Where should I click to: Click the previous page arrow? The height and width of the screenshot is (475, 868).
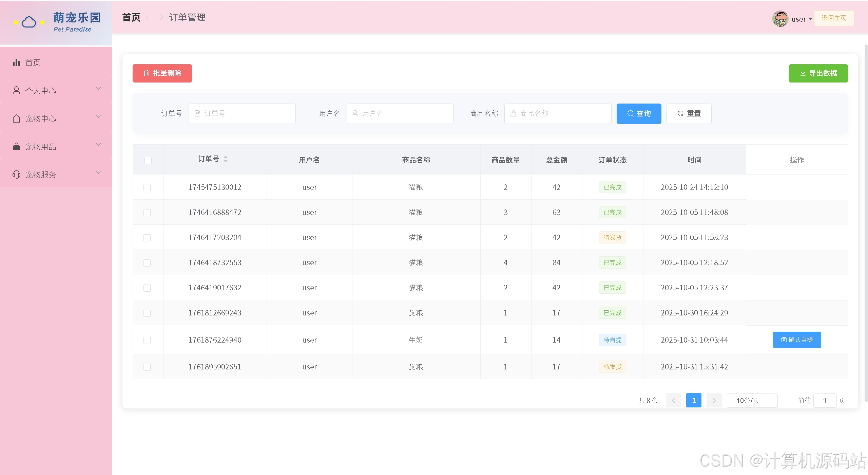click(673, 401)
